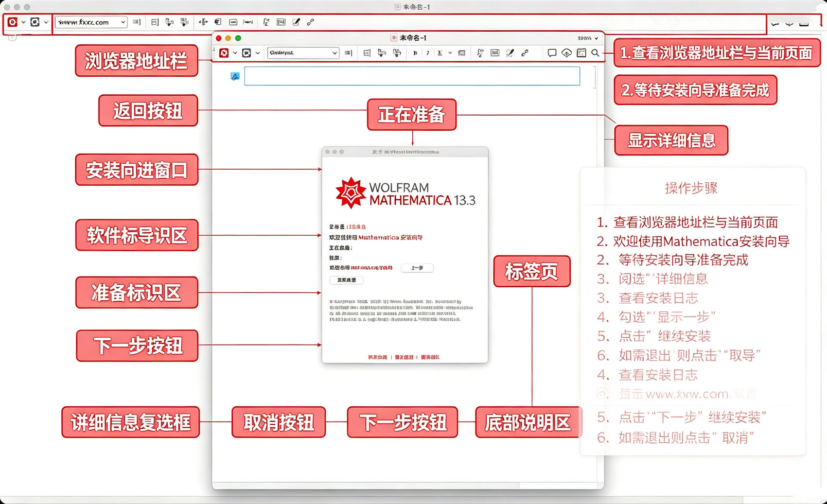This screenshot has width=827, height=504.
Task: Expand arrow next to back window's square chat icon
Action: (x=46, y=22)
